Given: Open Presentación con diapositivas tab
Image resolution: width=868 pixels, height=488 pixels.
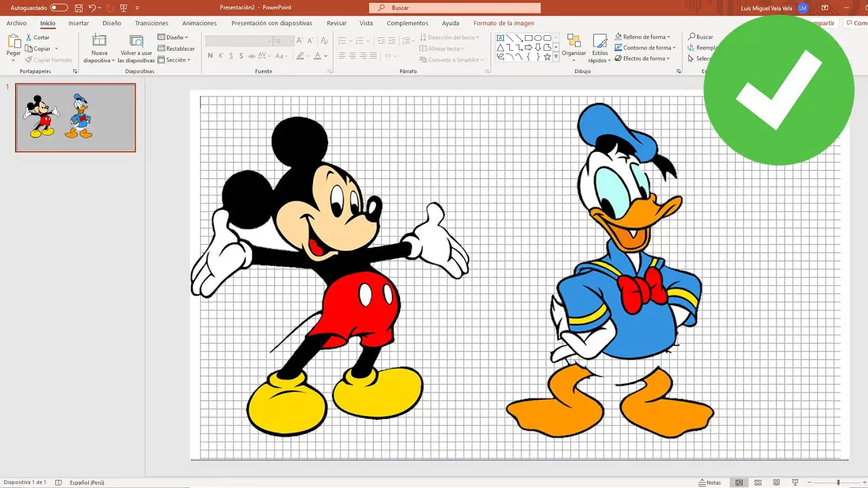Looking at the screenshot, I should click(272, 23).
